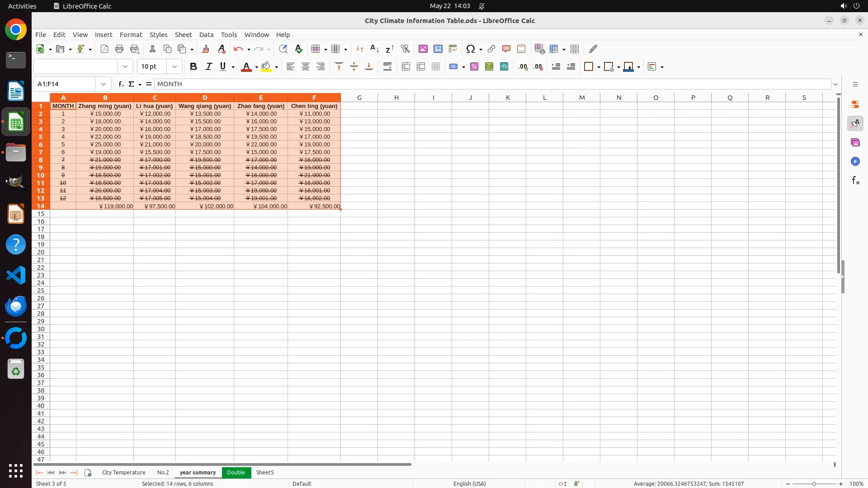The height and width of the screenshot is (488, 868).
Task: Insert a chart using the toolbar icon
Action: [x=438, y=49]
